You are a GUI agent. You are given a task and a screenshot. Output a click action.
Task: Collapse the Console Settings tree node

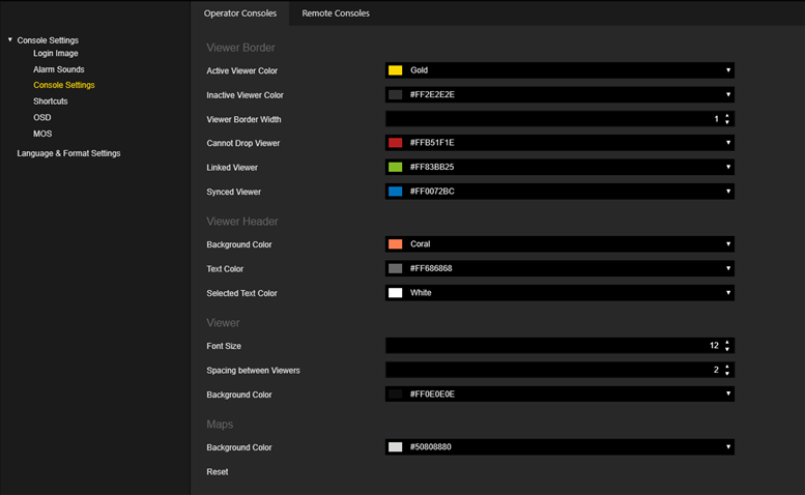pyautogui.click(x=10, y=40)
